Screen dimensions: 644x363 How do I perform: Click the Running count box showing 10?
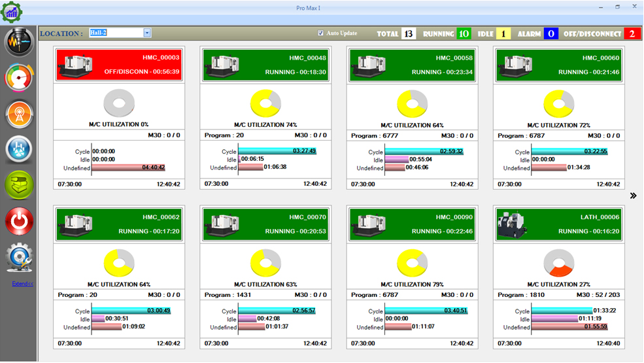464,33
